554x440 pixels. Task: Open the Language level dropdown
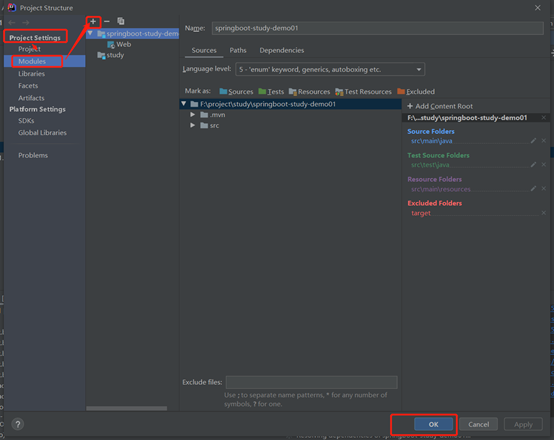pos(330,69)
